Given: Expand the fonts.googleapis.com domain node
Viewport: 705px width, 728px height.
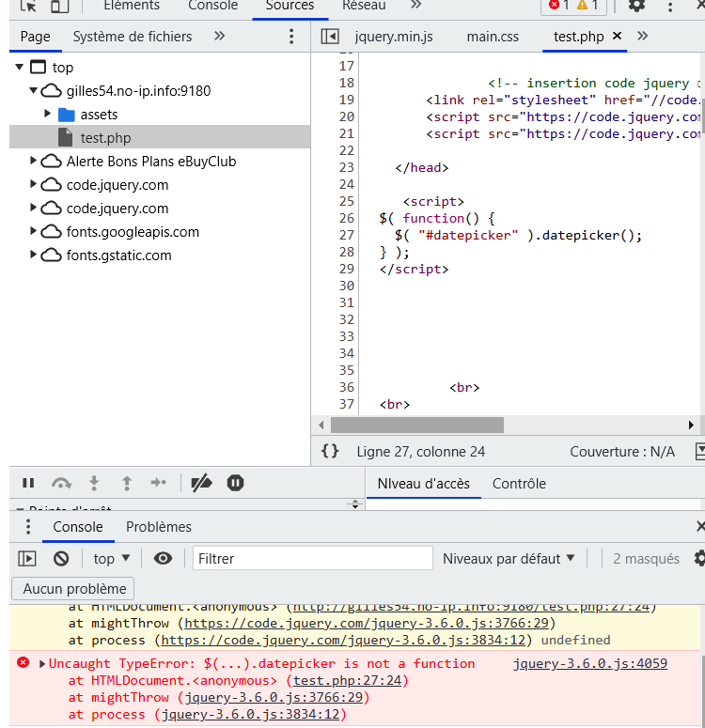Looking at the screenshot, I should click(35, 232).
